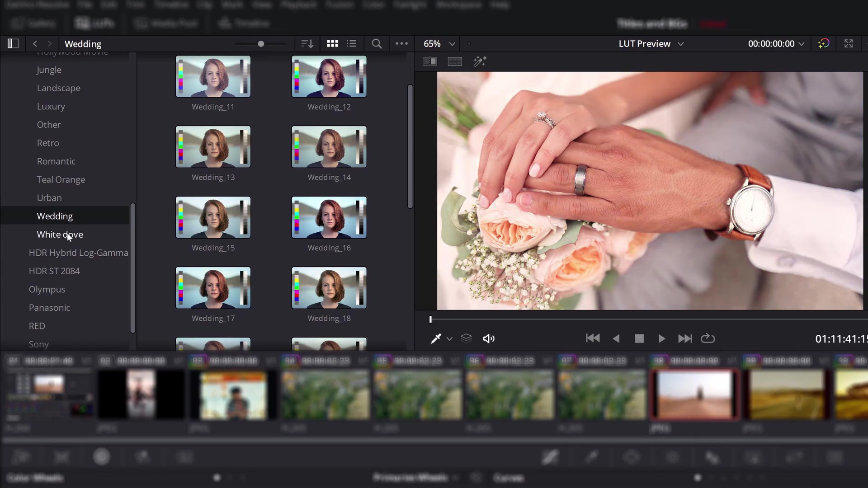Click the LUT preview mode icon
Image resolution: width=868 pixels, height=488 pixels.
point(455,61)
